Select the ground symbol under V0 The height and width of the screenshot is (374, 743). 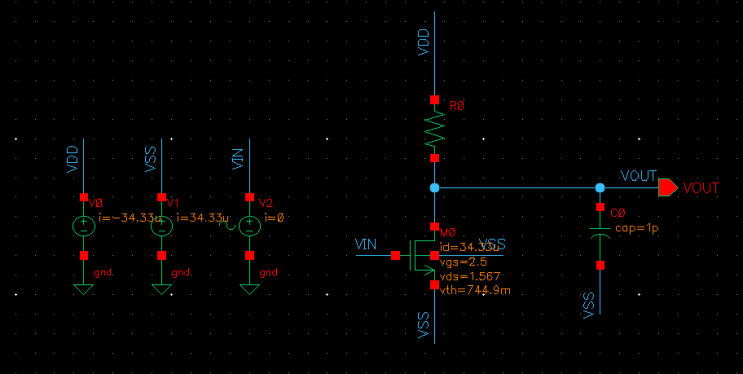pyautogui.click(x=83, y=289)
